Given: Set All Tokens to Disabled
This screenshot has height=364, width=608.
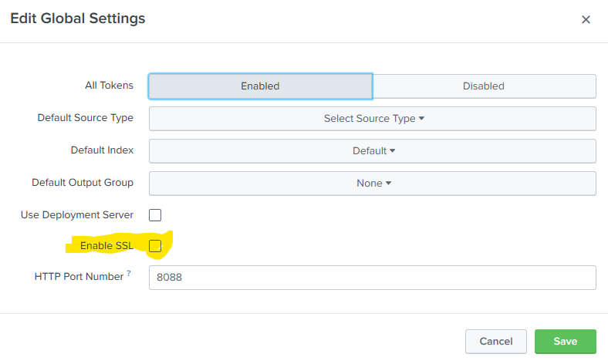Looking at the screenshot, I should point(484,86).
